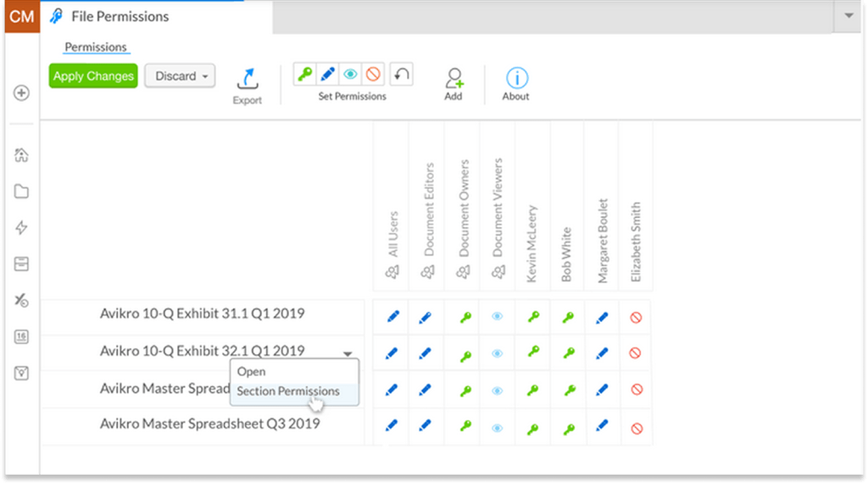868x484 pixels.
Task: Open the Home icon in left sidebar
Action: (22, 154)
